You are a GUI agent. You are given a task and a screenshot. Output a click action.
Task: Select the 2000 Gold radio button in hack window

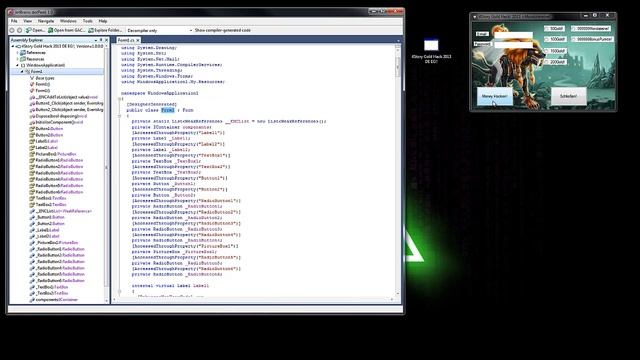[556, 62]
